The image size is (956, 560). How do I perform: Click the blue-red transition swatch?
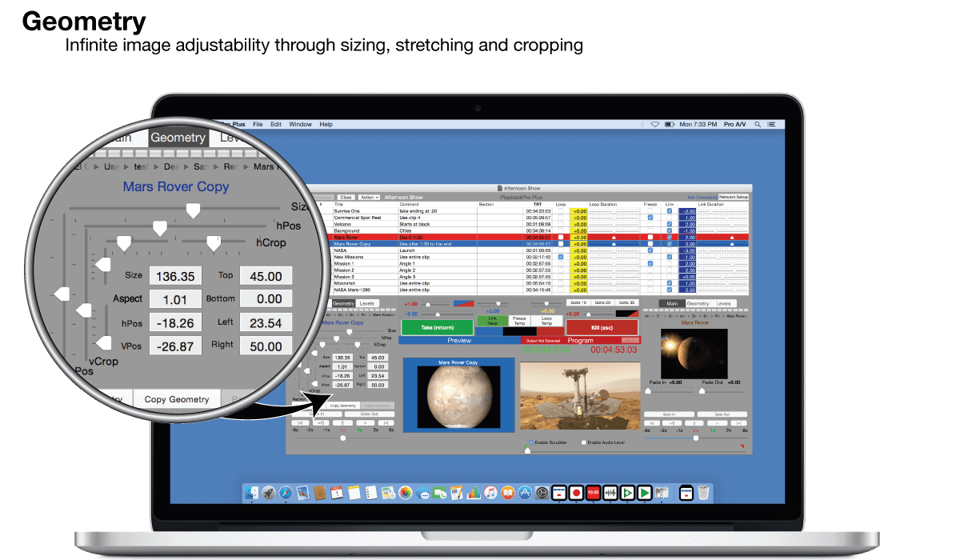point(463,303)
